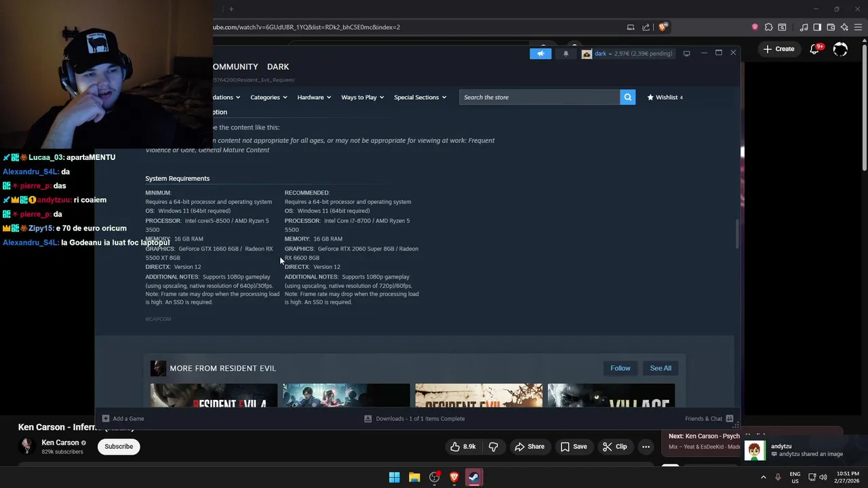Open Steam announcements megaphone button
Viewport: 868px width, 488px height.
pyautogui.click(x=540, y=54)
